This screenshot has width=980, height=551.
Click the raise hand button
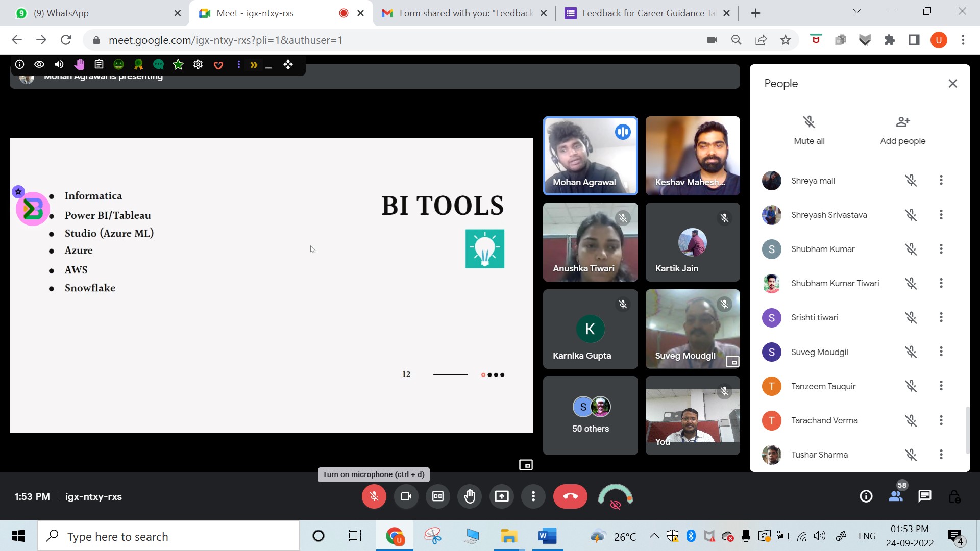tap(470, 496)
